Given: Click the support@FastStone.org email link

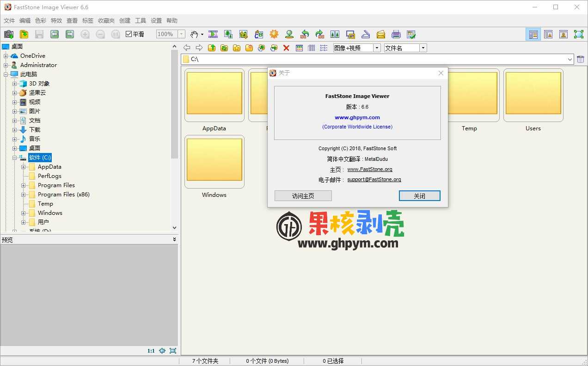Looking at the screenshot, I should pyautogui.click(x=374, y=179).
